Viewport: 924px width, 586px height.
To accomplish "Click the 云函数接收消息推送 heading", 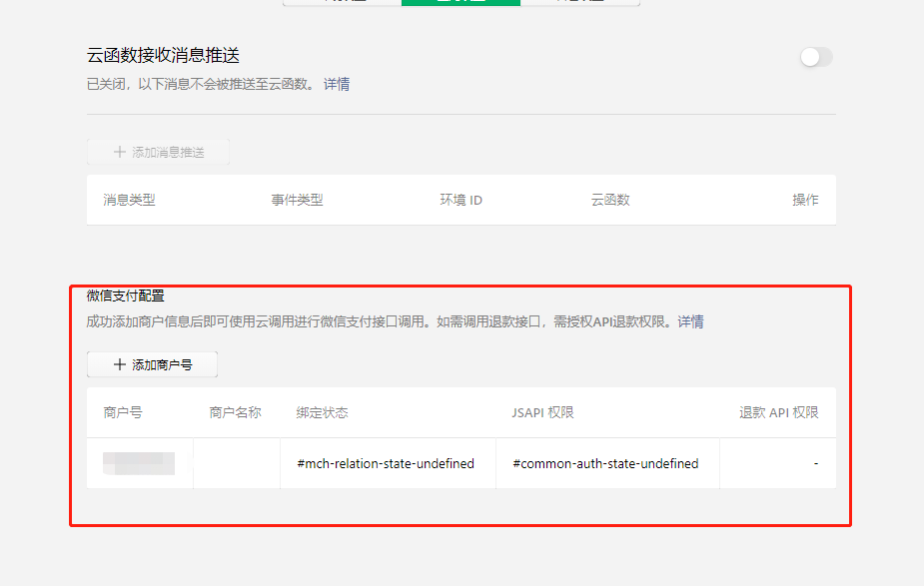I will click(163, 55).
